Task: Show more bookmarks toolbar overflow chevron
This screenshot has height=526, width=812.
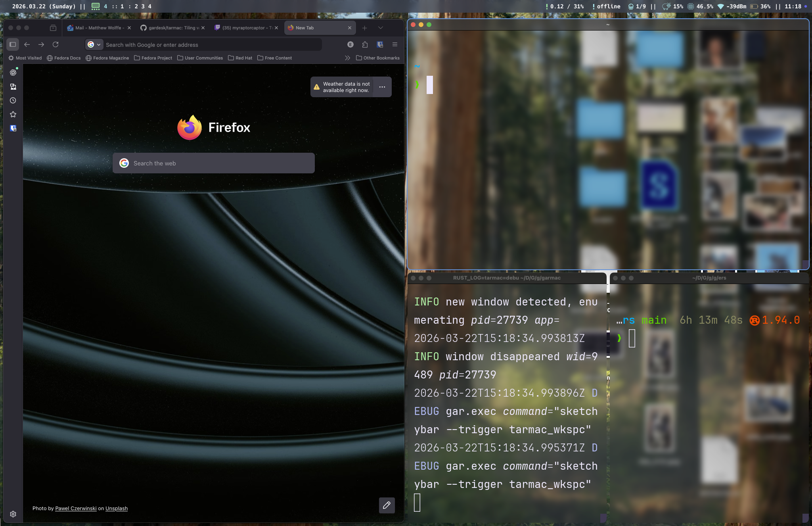Action: [x=347, y=58]
